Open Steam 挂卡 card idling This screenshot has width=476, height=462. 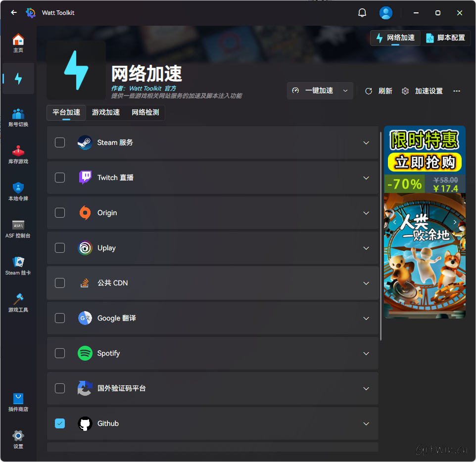[18, 266]
